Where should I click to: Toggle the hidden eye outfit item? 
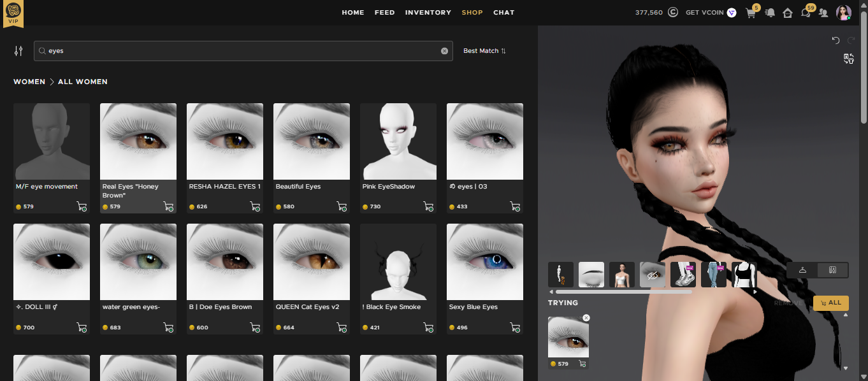click(653, 275)
